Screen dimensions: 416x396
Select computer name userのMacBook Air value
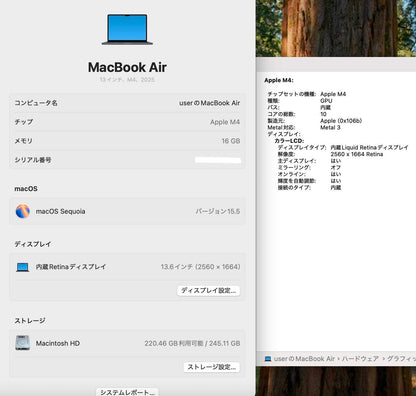[x=209, y=103]
